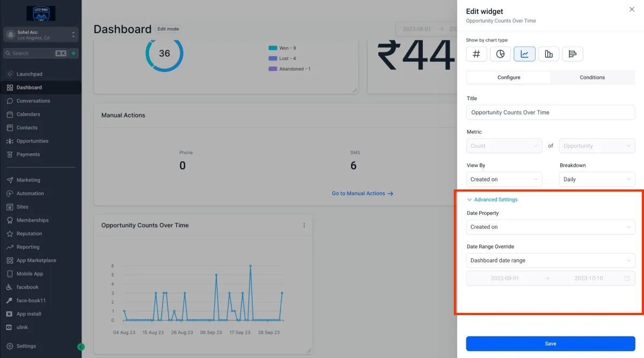This screenshot has width=644, height=358.
Task: Open the View By dropdown
Action: [x=504, y=180]
